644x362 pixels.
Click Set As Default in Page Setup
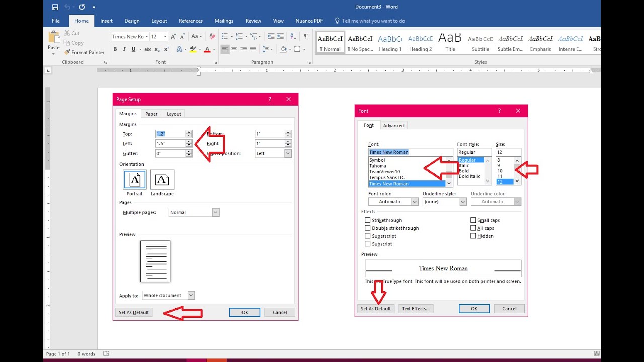pos(134,312)
